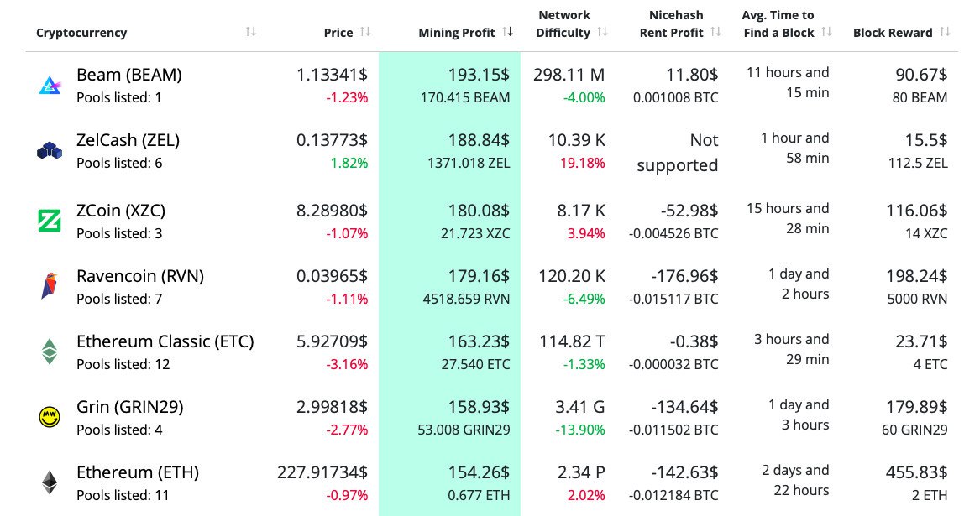This screenshot has height=516, width=980.
Task: Open the Ethereum Classic (ETC) link
Action: (165, 341)
